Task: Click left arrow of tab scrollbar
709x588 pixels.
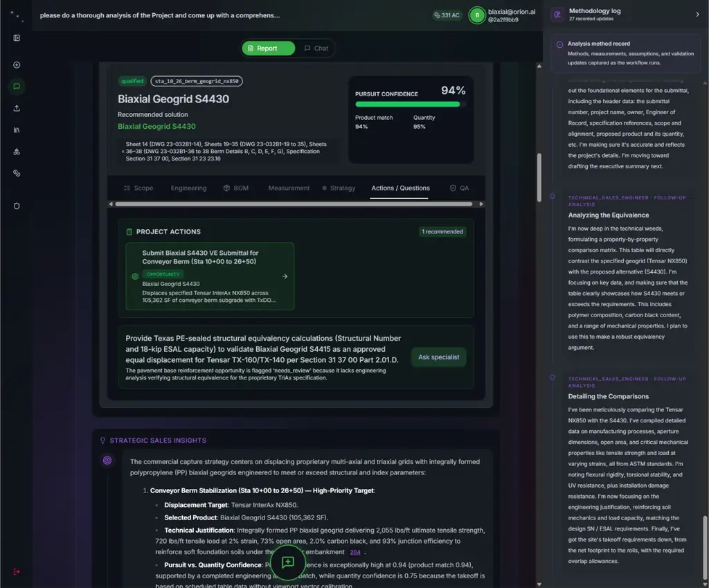Action: (x=111, y=204)
